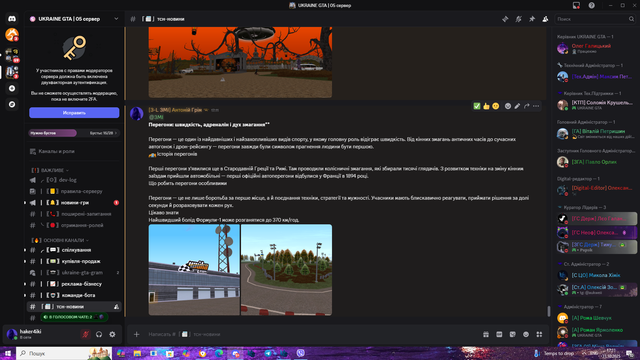Open the dev-log channel
Viewport: 640px width, 360px height.
click(74, 180)
